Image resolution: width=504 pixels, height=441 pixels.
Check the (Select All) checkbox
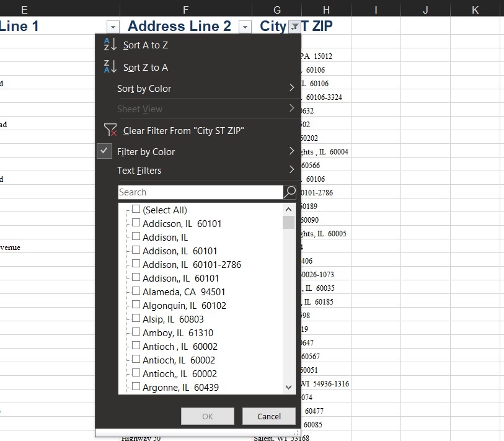(136, 210)
